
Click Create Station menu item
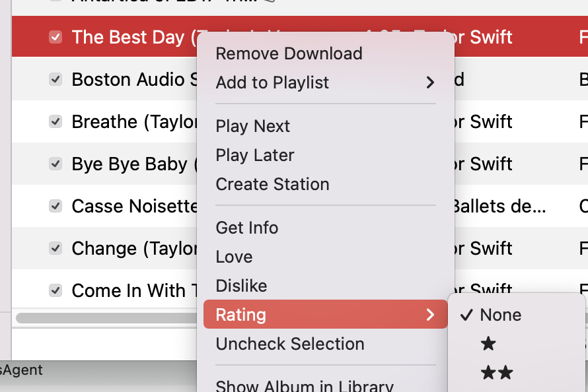(x=272, y=184)
